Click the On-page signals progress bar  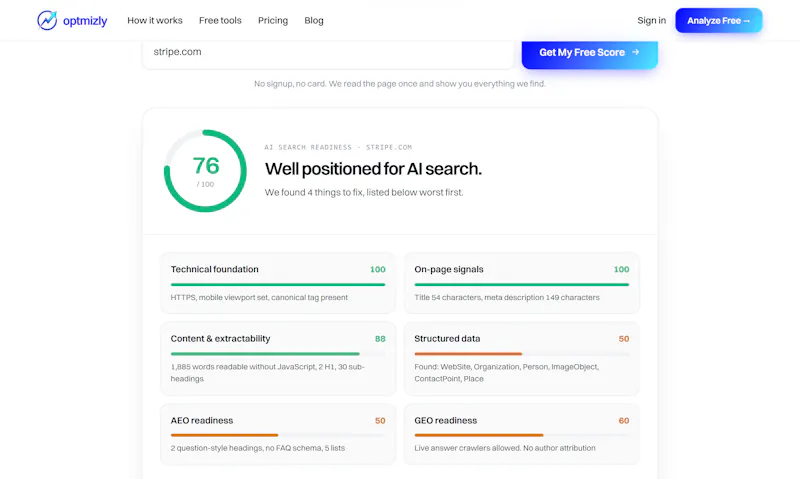coord(521,285)
